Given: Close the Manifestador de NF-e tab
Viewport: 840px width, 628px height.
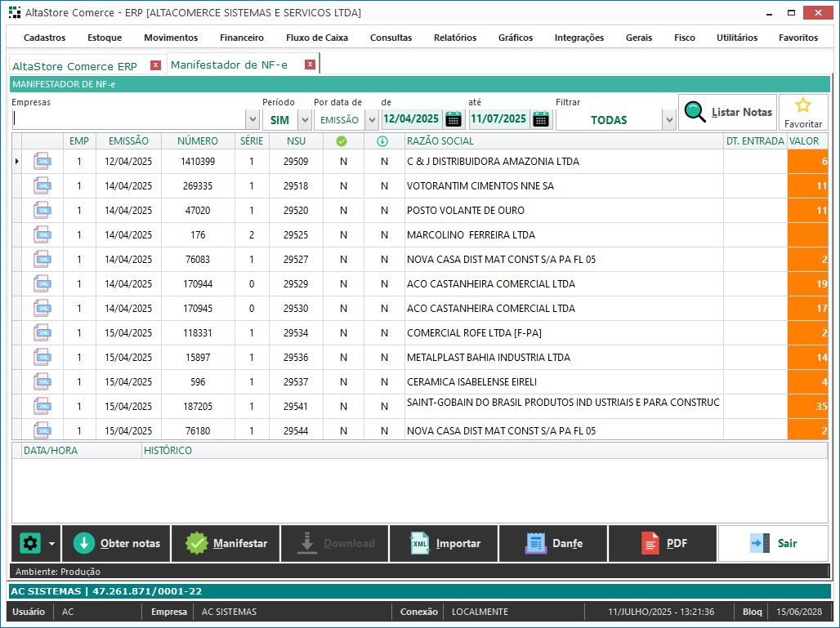Looking at the screenshot, I should (x=310, y=65).
